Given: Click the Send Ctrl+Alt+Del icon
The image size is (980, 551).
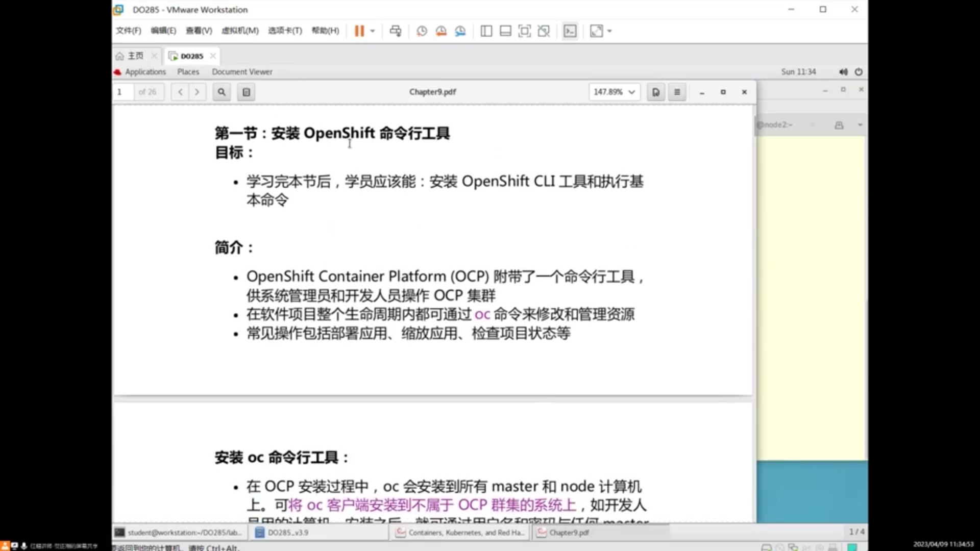Looking at the screenshot, I should (x=396, y=31).
